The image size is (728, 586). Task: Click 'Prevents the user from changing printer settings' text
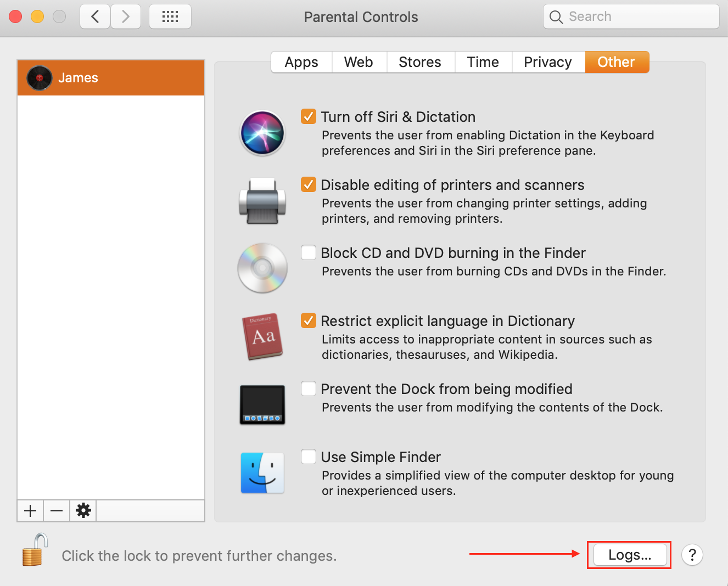tap(484, 211)
